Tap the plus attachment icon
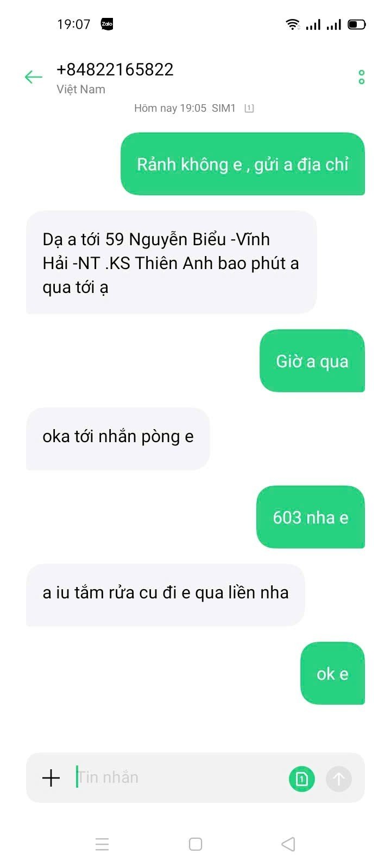The image size is (391, 868). [x=51, y=777]
